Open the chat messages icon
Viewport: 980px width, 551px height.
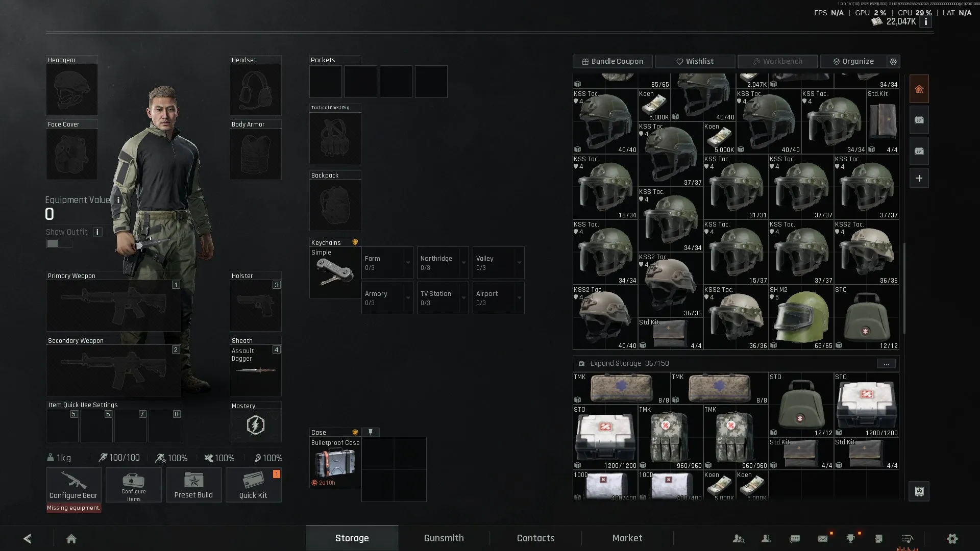tap(795, 539)
